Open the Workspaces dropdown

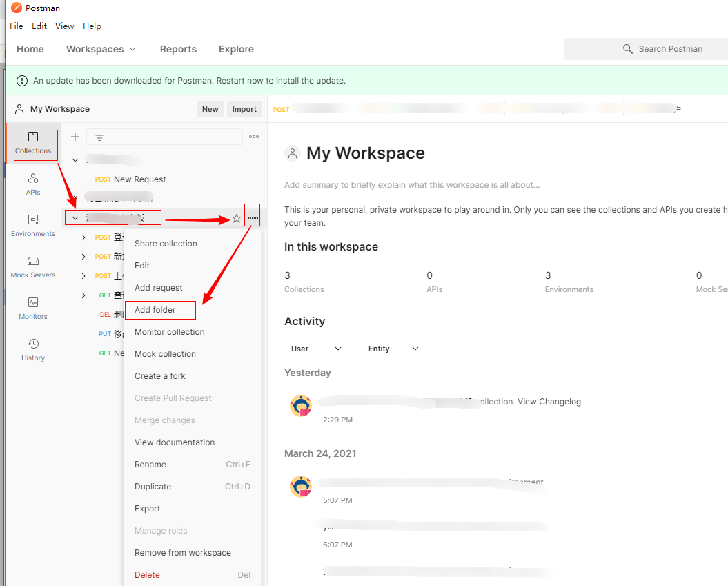101,49
